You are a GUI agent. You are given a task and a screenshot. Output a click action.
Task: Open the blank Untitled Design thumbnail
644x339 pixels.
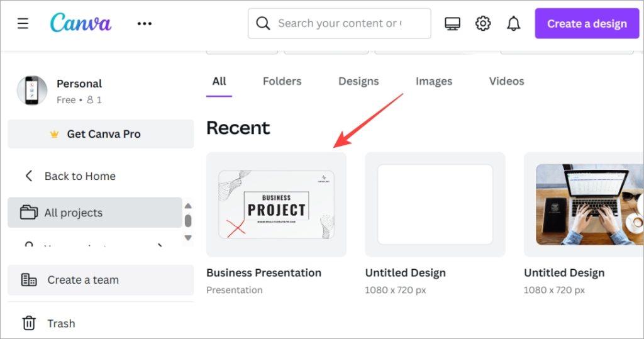(x=435, y=204)
